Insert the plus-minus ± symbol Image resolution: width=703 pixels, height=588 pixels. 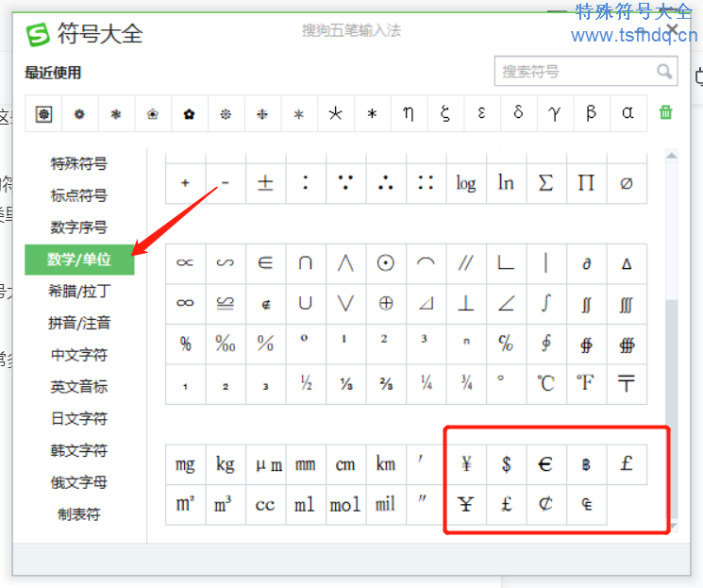coord(265,183)
